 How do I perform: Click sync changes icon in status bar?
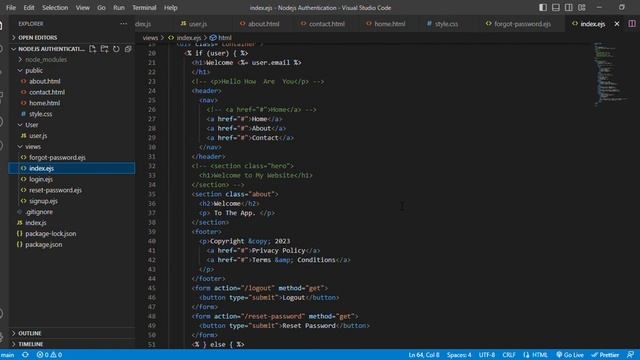25,355
